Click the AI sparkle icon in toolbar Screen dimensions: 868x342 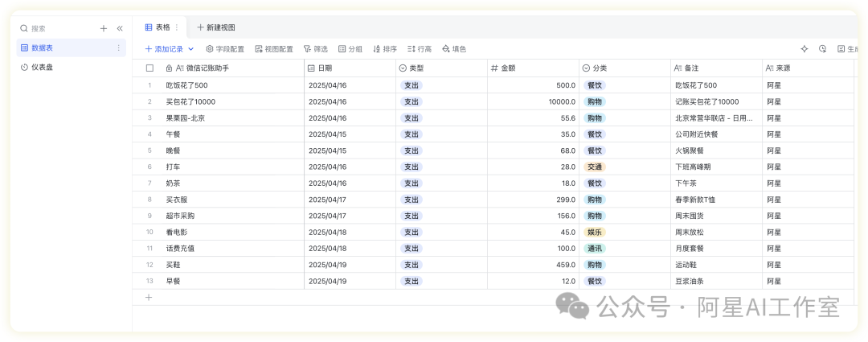(805, 49)
